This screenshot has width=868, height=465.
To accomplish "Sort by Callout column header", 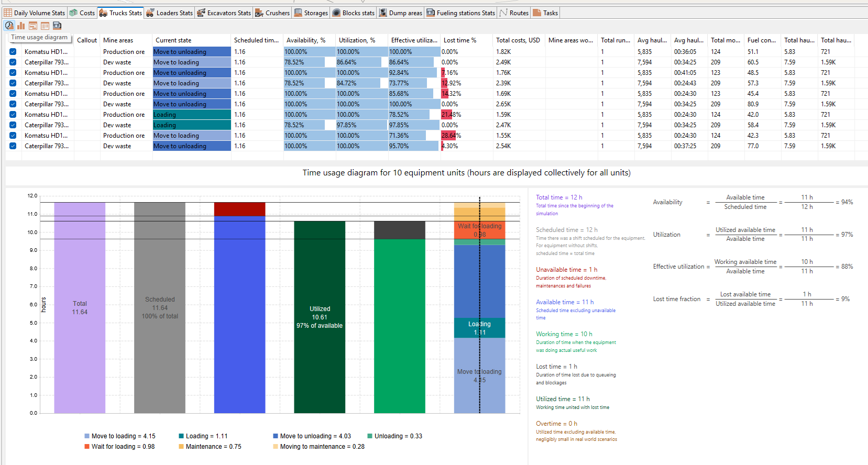I will [x=87, y=40].
